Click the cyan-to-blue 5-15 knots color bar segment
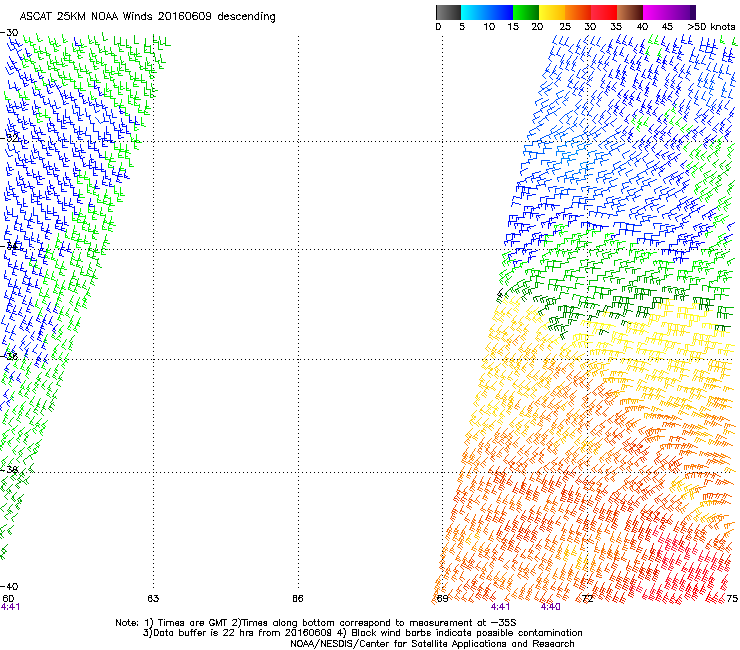 [487, 12]
